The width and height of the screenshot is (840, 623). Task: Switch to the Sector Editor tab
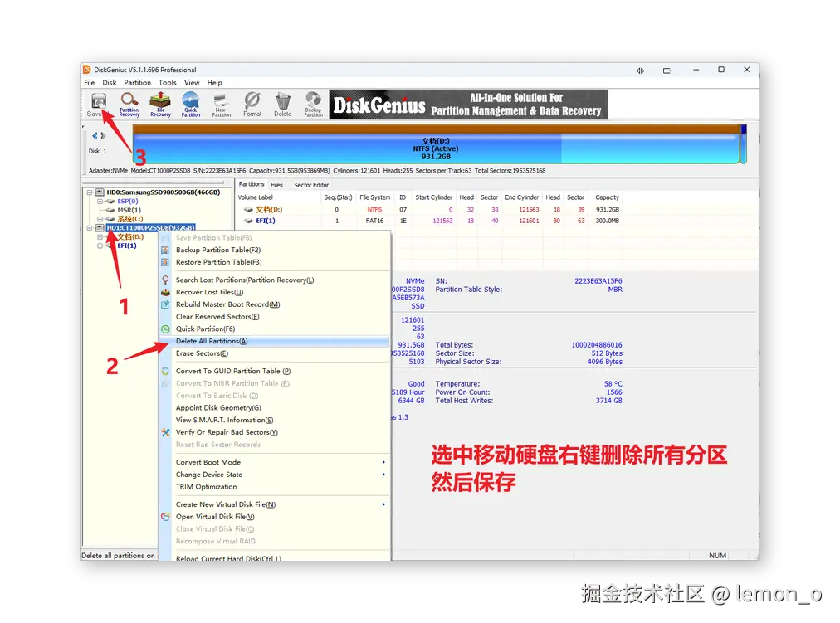tap(311, 185)
